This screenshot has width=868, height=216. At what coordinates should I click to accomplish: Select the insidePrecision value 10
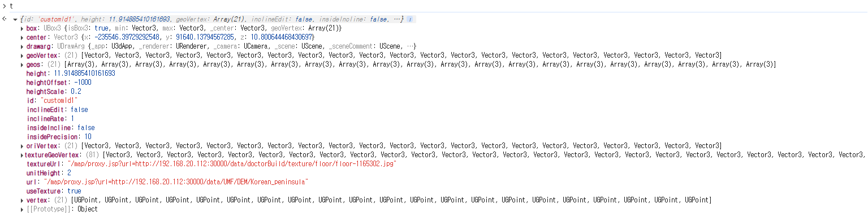click(x=88, y=137)
